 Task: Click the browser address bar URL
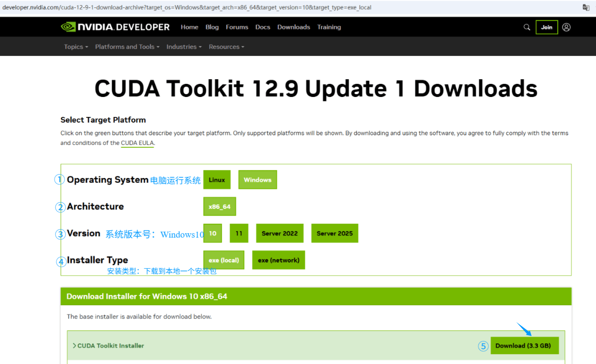[187, 7]
